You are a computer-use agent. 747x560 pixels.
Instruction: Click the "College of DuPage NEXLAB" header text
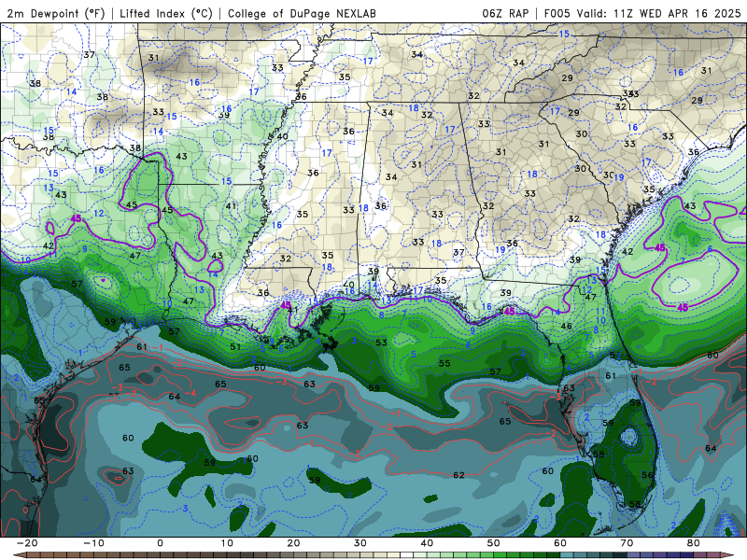coord(302,14)
